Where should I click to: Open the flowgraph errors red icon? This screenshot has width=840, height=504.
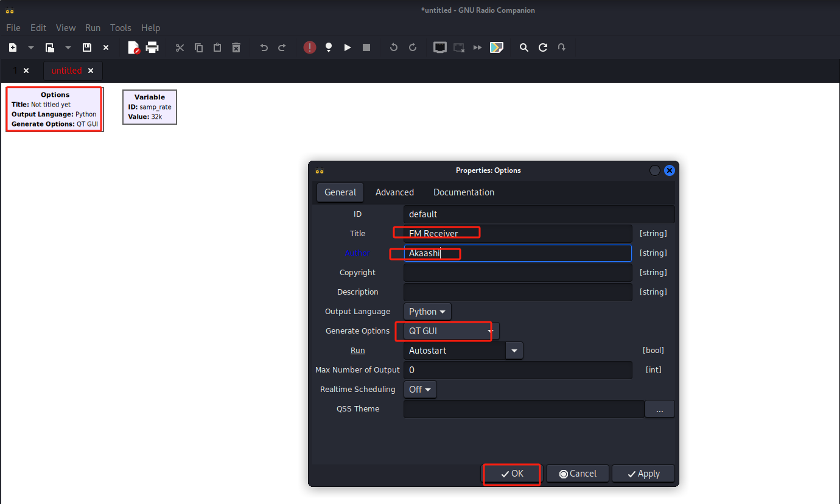pos(310,47)
